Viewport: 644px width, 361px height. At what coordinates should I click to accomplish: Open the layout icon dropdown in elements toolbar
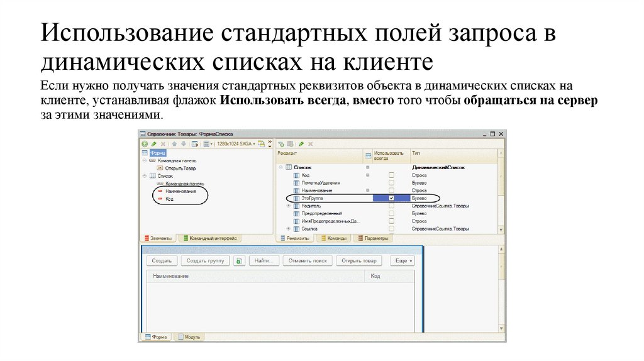click(208, 144)
